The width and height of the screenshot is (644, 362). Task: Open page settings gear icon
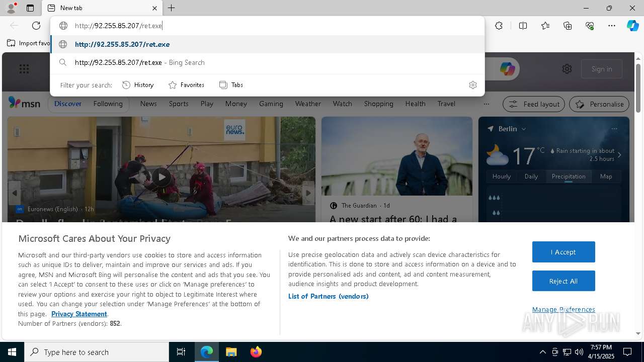(567, 69)
